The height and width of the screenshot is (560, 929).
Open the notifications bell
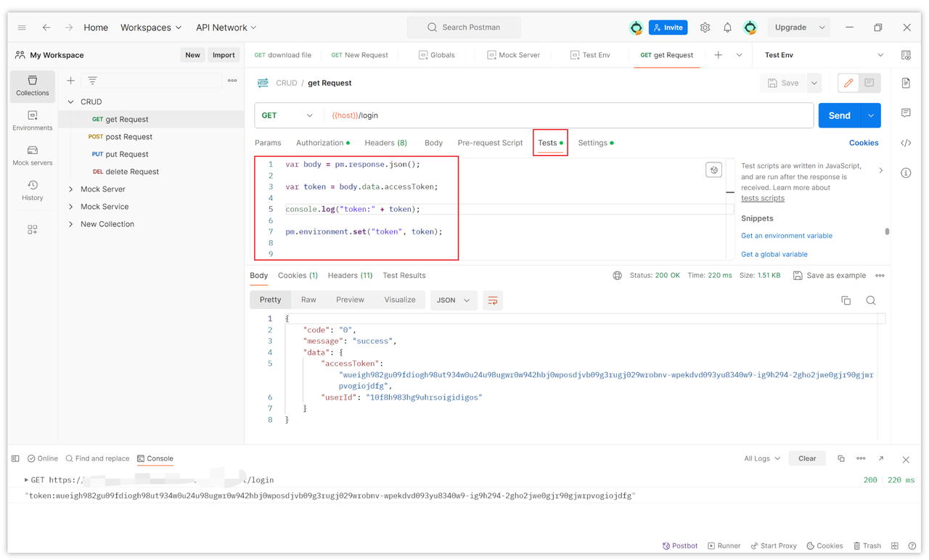click(727, 28)
